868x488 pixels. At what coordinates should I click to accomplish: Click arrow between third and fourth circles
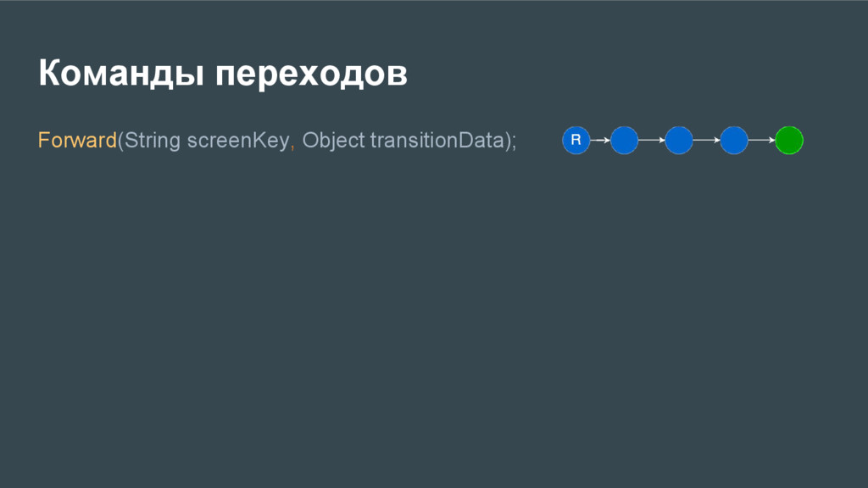point(706,140)
